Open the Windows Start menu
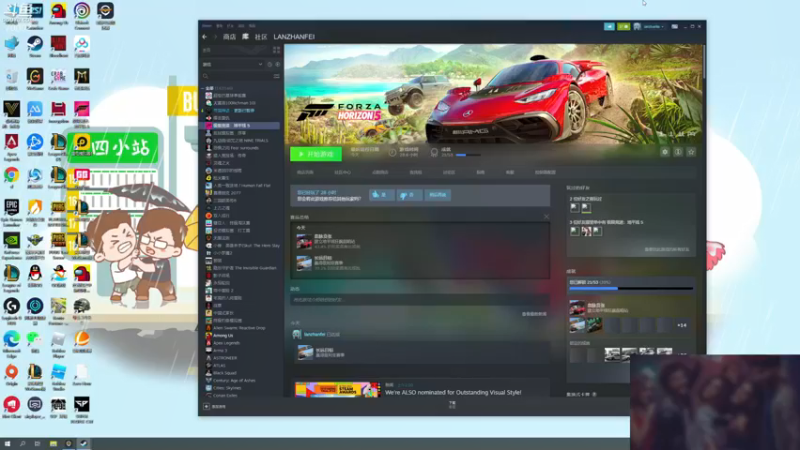Image resolution: width=800 pixels, height=450 pixels. tap(7, 444)
